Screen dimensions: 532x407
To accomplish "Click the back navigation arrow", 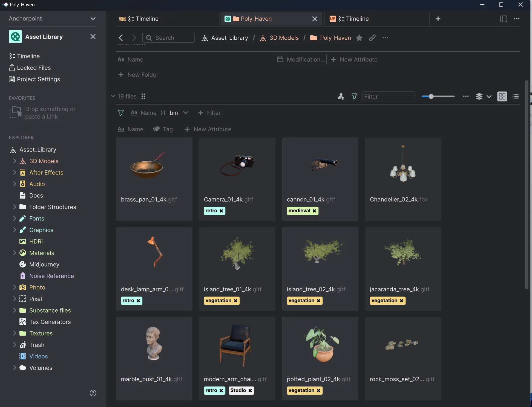I will [x=120, y=38].
